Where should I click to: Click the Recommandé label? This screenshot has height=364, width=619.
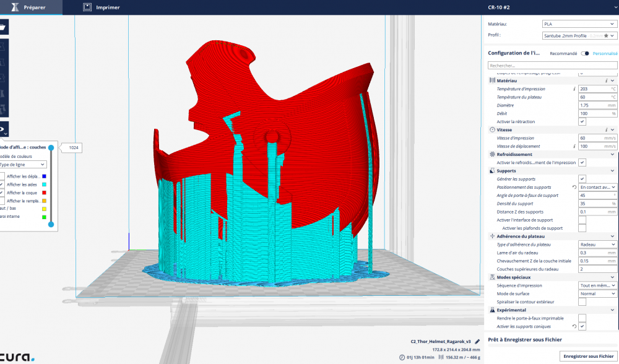coord(563,54)
